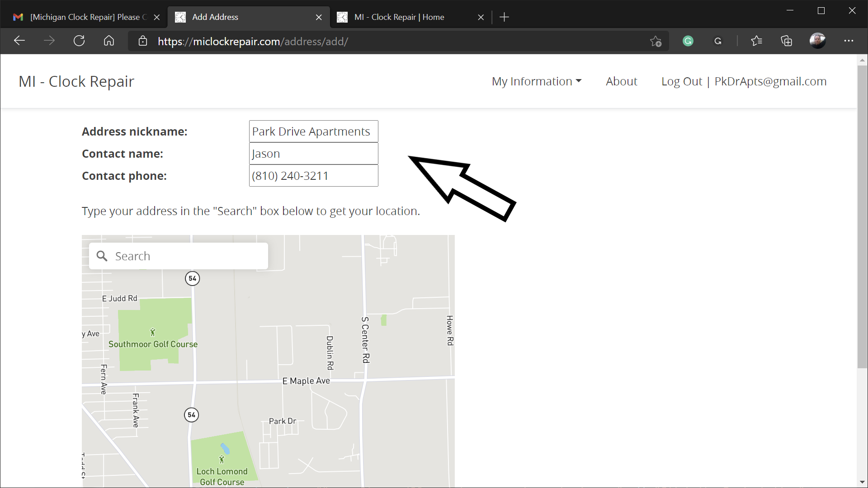The image size is (868, 488).
Task: Click the About navigation menu item
Action: tap(622, 81)
